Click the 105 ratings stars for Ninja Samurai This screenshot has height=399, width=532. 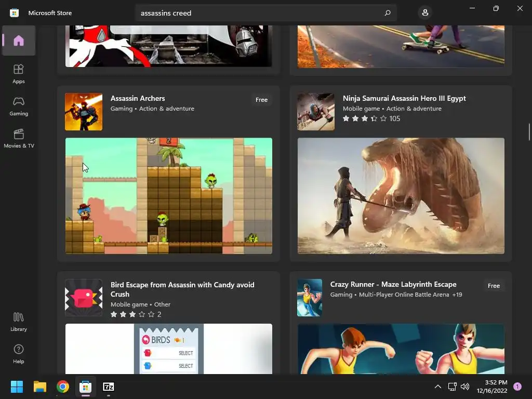pos(371,118)
